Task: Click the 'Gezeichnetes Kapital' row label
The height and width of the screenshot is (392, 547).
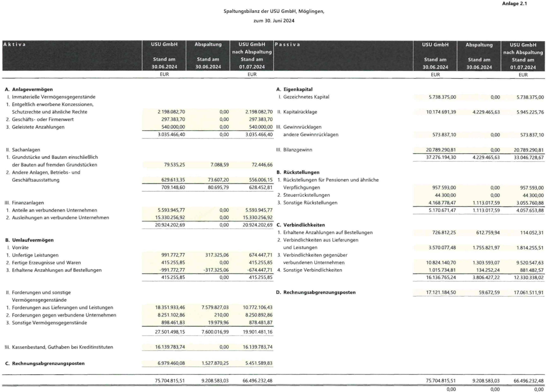Action: [x=306, y=97]
